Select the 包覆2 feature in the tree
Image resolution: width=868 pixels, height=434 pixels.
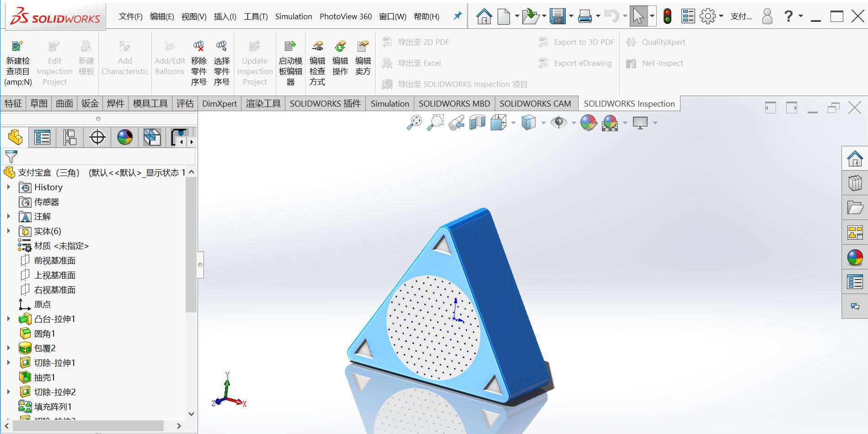[x=45, y=348]
